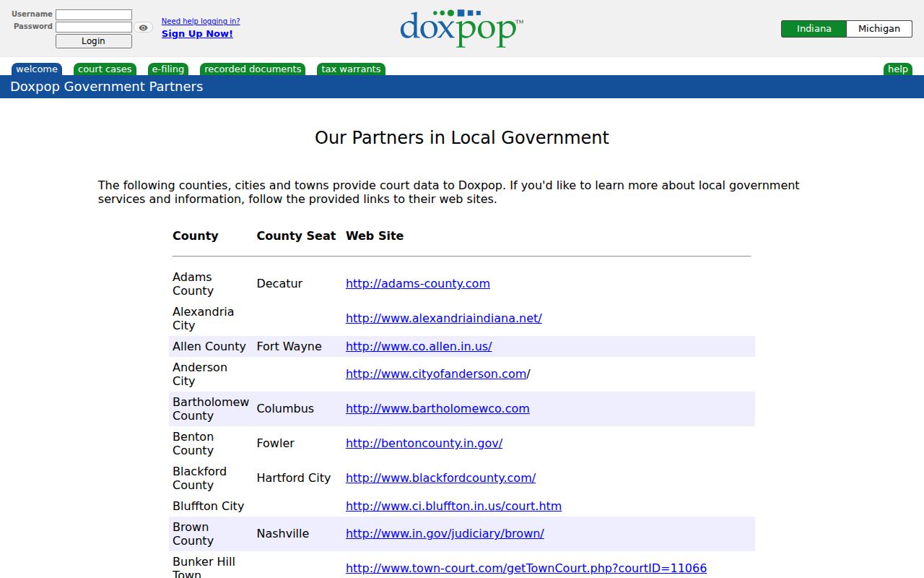Image resolution: width=924 pixels, height=578 pixels.
Task: Switch to the e-filing tab
Action: coord(167,69)
